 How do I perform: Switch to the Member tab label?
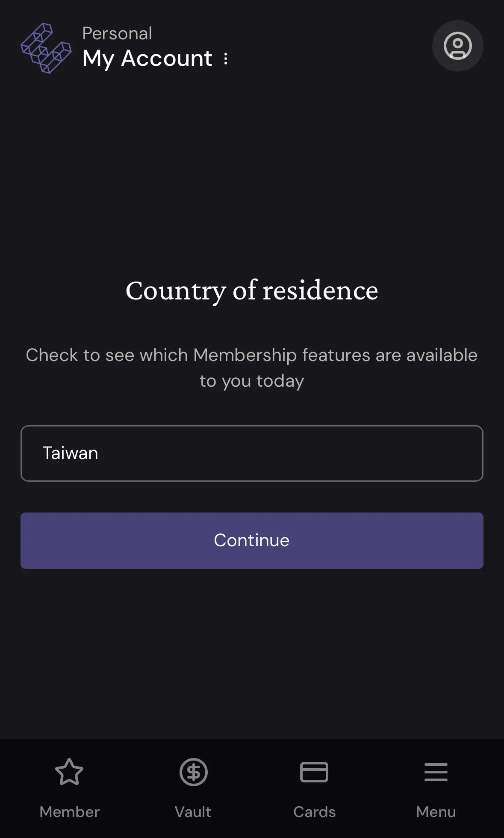click(x=69, y=811)
